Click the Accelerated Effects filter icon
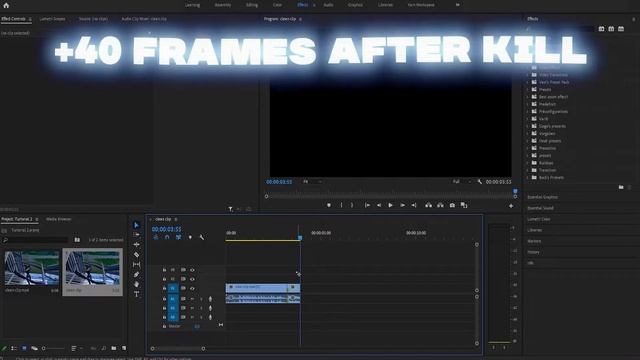640x360 pixels. click(601, 29)
